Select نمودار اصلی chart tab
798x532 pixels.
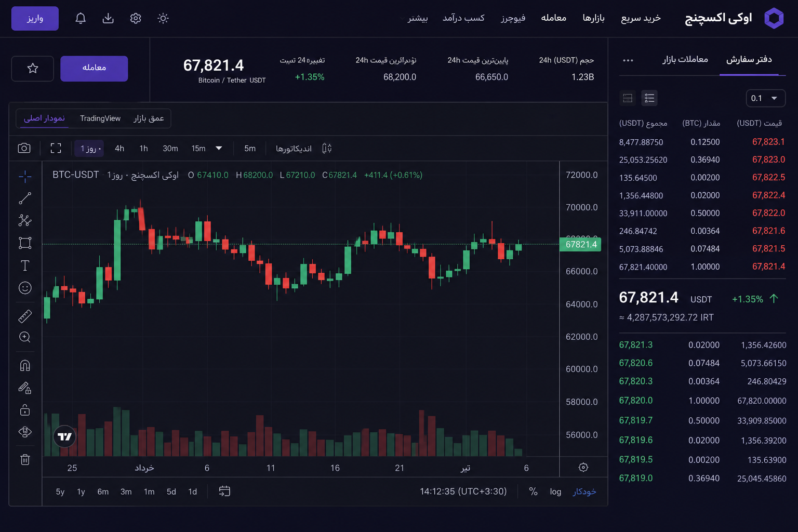point(45,118)
